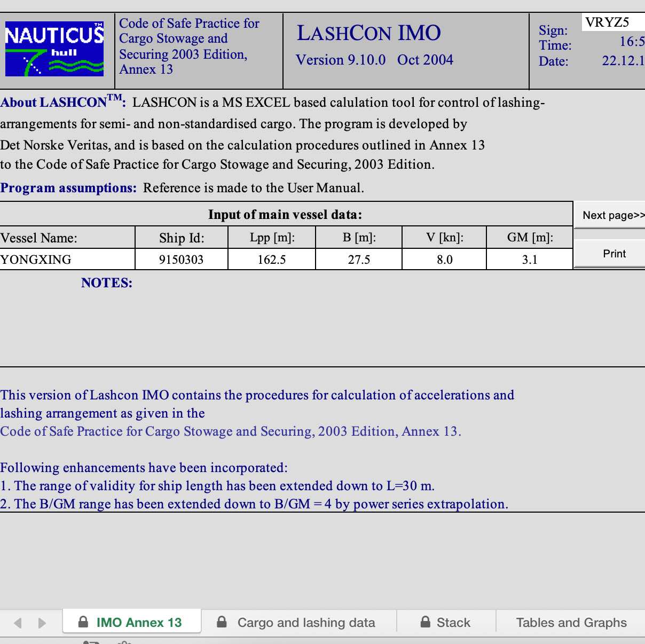Image resolution: width=645 pixels, height=644 pixels.
Task: Select the V [kn] value 8.0
Action: 444,260
